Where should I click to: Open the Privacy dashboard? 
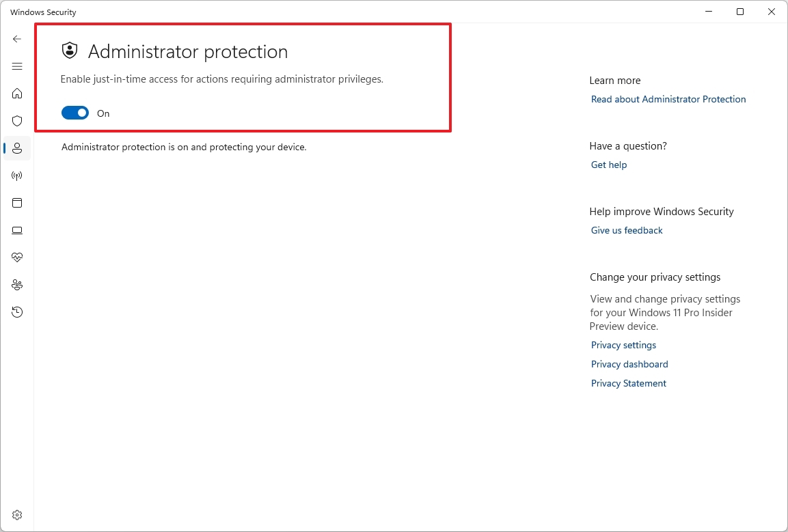coord(629,364)
